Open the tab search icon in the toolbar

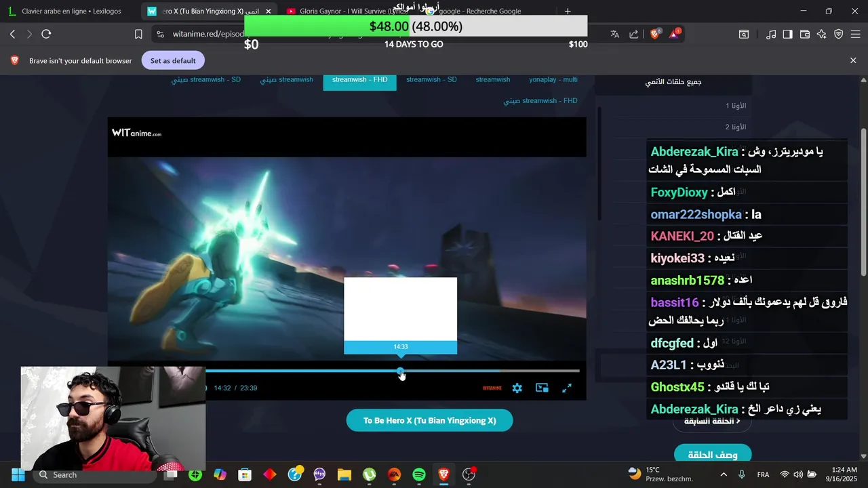point(744,34)
